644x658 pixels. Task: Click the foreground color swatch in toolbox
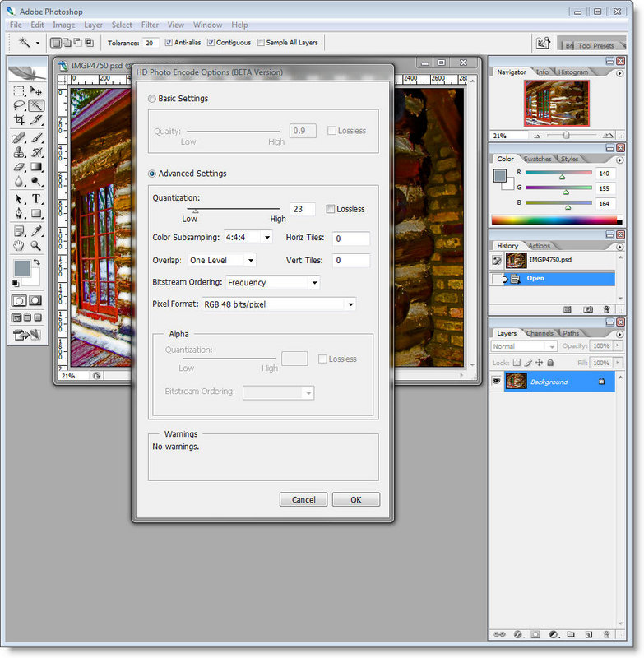tap(22, 268)
